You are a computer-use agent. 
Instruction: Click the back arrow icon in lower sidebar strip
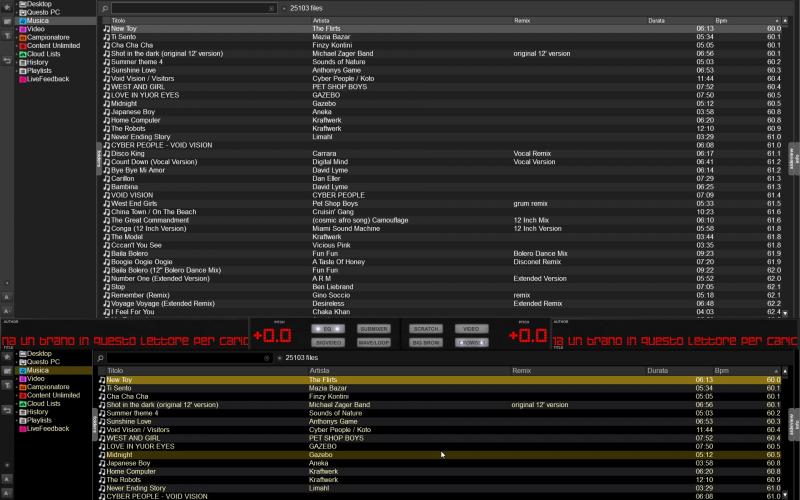pos(7,410)
